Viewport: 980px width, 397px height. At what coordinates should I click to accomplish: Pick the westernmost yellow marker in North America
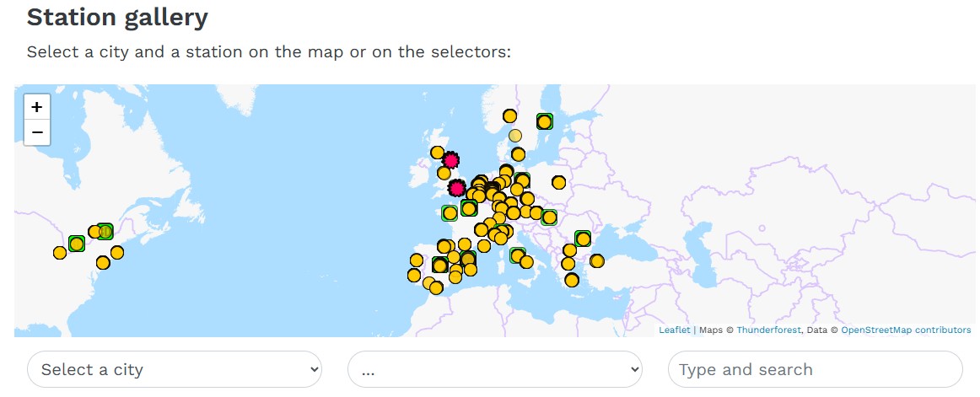[60, 253]
